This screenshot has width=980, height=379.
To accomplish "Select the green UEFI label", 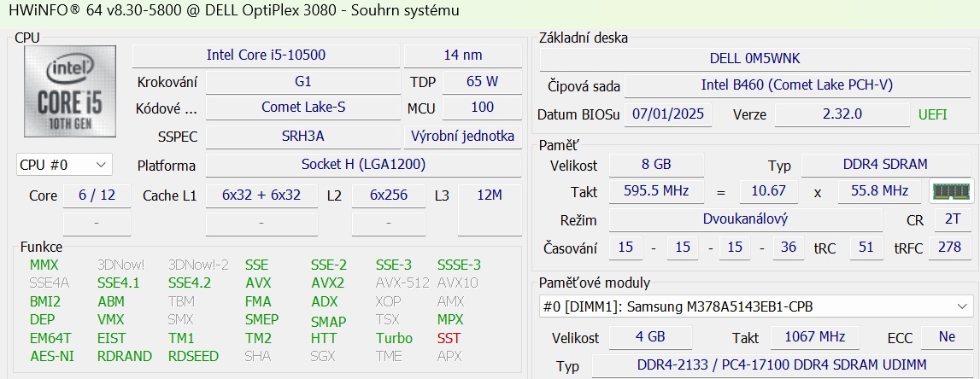I will tap(933, 114).
